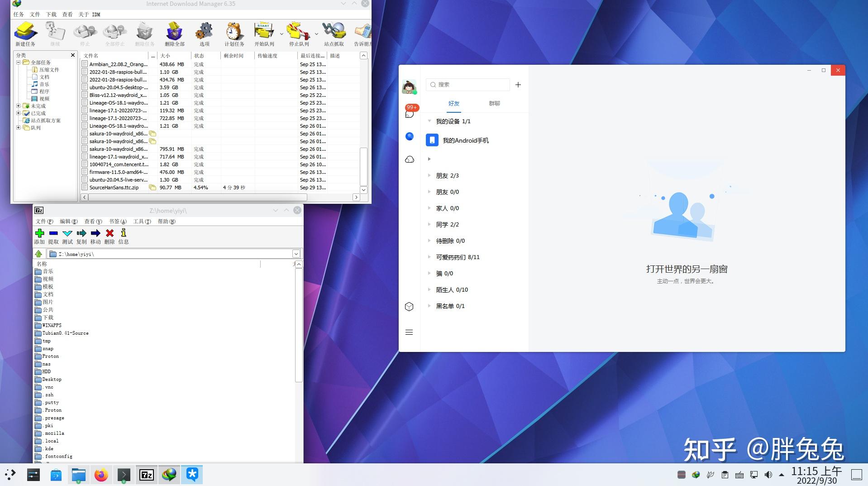Click the 名称 column header in 7-Zip
The image size is (868, 486).
[147, 264]
